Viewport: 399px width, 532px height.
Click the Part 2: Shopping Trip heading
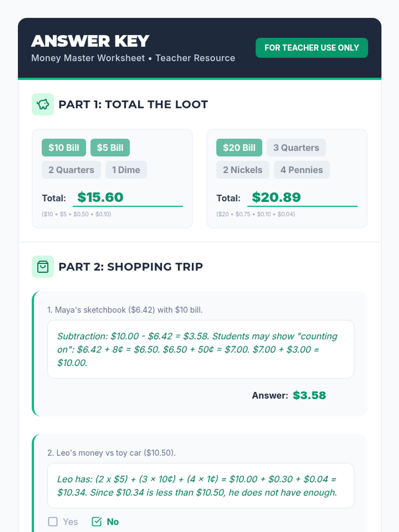(x=131, y=267)
